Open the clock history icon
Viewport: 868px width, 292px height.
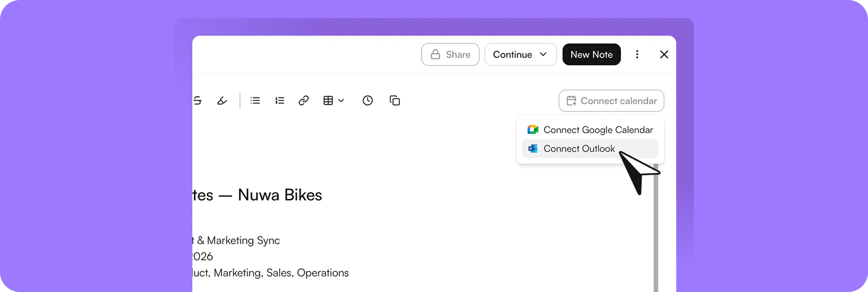(x=368, y=100)
